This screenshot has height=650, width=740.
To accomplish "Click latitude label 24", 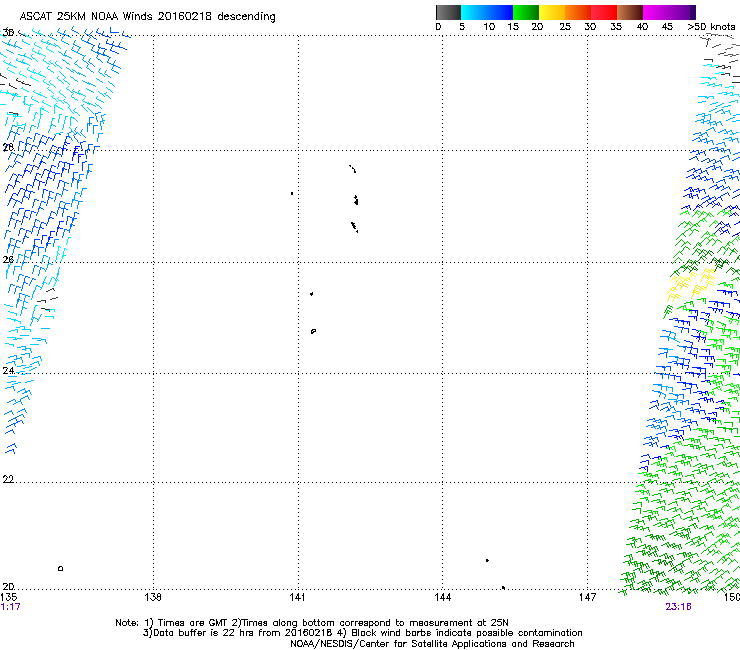I will tap(8, 371).
